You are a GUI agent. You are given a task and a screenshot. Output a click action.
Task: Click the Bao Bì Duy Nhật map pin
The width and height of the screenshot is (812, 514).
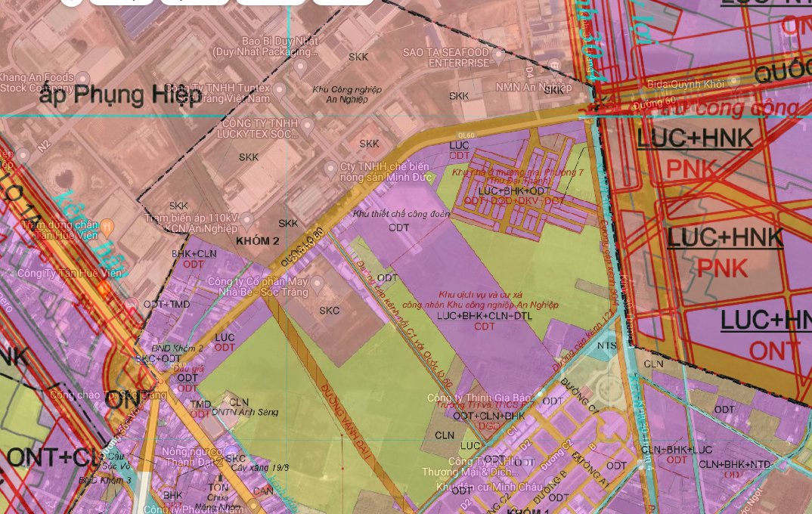(x=300, y=67)
